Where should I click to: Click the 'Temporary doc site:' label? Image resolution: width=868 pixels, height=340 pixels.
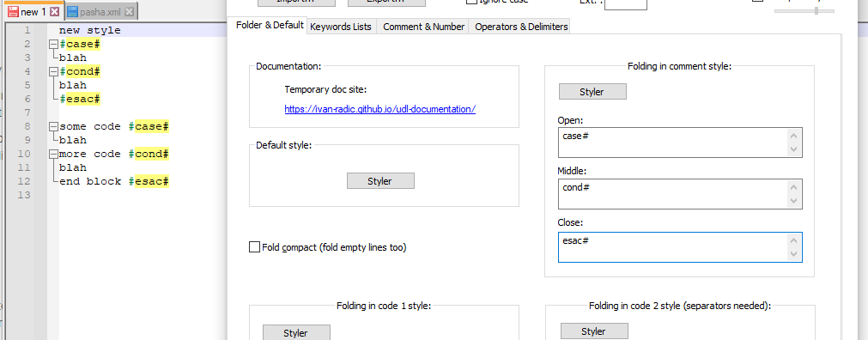(x=325, y=89)
